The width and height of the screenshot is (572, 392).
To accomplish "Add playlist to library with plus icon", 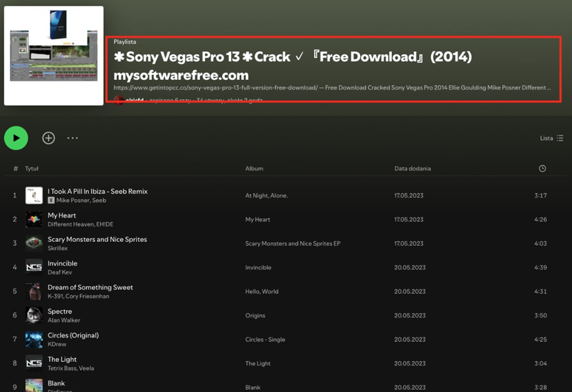I will pos(49,138).
